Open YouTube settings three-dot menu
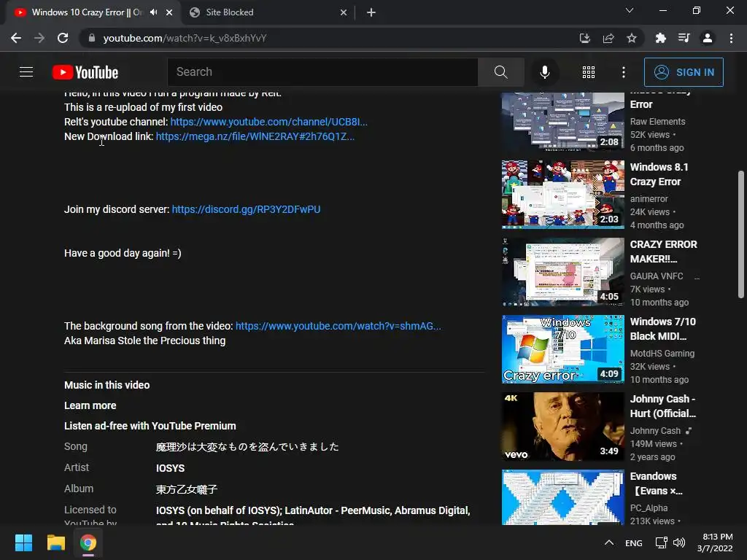 pos(624,72)
